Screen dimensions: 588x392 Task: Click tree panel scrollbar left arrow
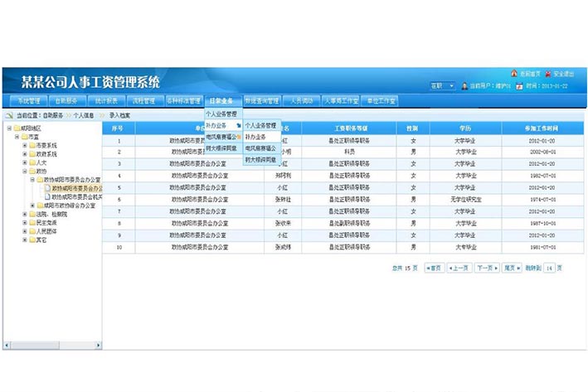(7, 345)
